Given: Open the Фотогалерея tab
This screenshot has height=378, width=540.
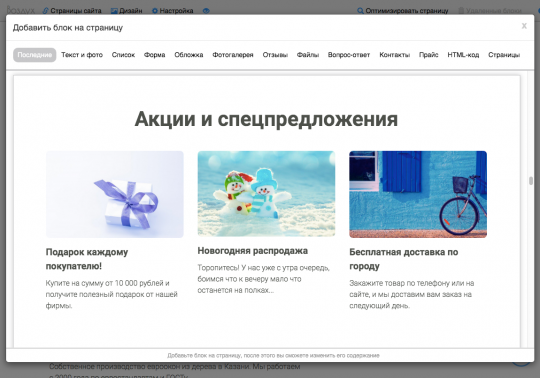Looking at the screenshot, I should click(233, 55).
